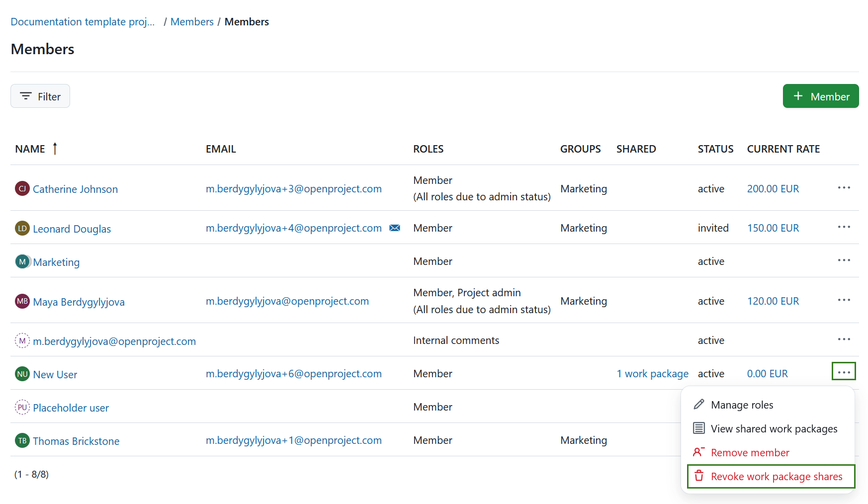Image resolution: width=868 pixels, height=504 pixels.
Task: Click the View shared work packages icon
Action: (x=699, y=428)
